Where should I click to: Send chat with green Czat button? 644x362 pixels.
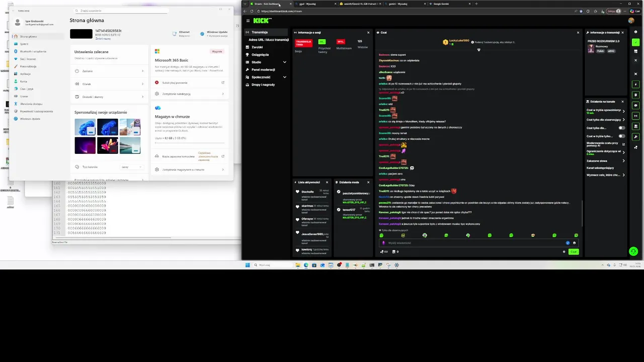[x=574, y=252]
